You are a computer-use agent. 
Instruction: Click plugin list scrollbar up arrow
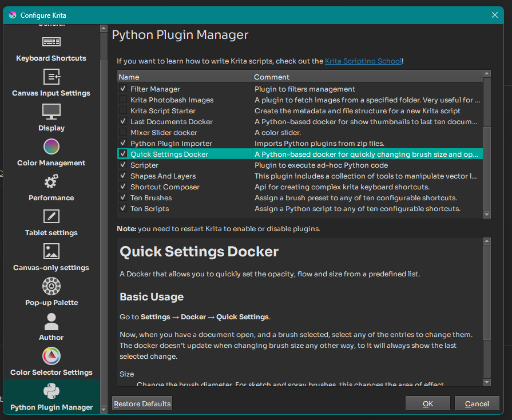point(487,73)
